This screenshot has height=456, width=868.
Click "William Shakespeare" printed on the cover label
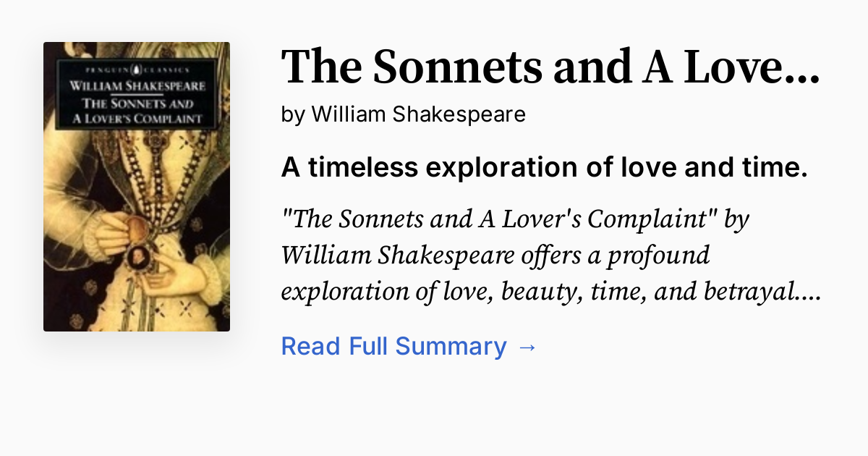pos(136,85)
